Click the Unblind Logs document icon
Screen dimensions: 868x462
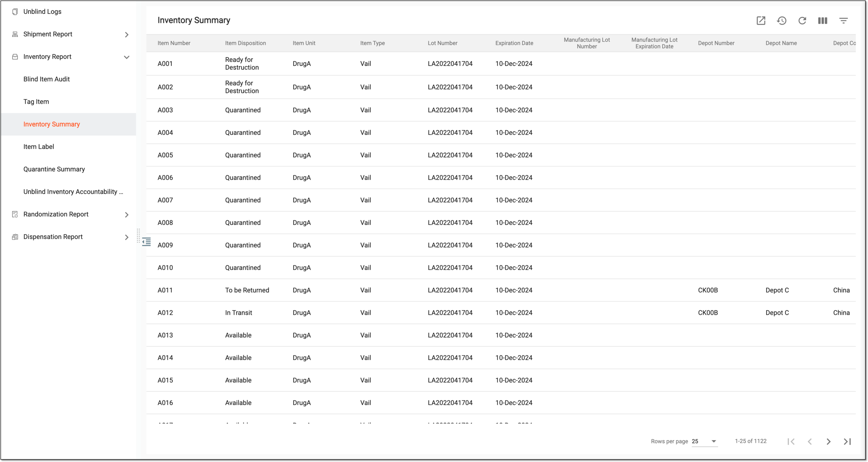[15, 11]
